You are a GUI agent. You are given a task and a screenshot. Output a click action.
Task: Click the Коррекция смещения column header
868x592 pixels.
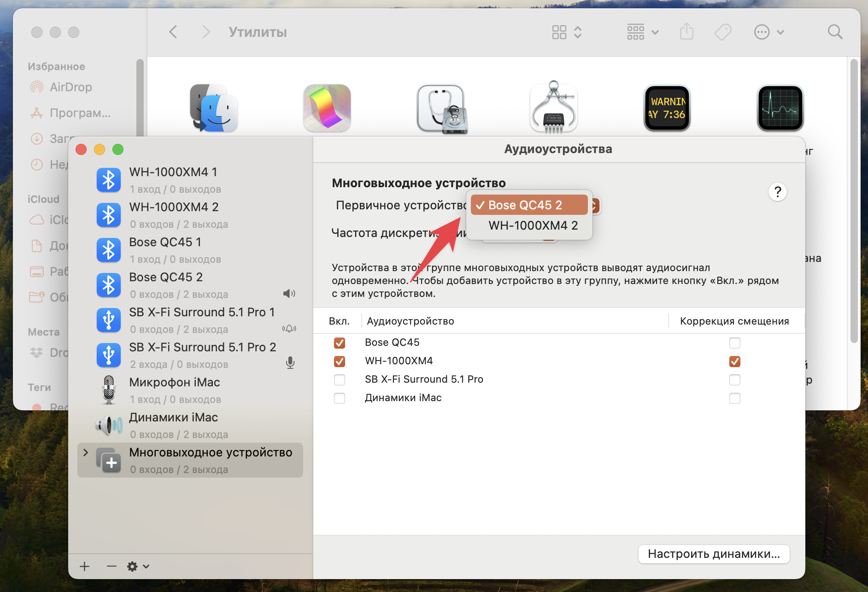[734, 321]
